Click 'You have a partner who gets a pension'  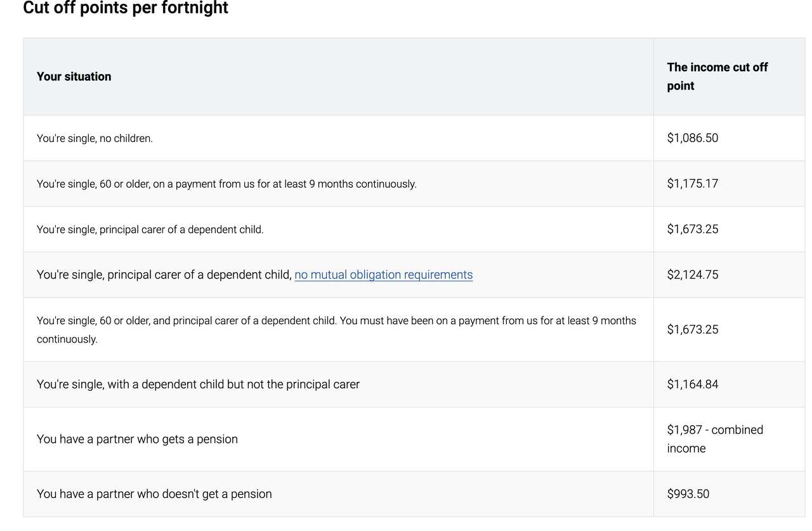coord(137,439)
